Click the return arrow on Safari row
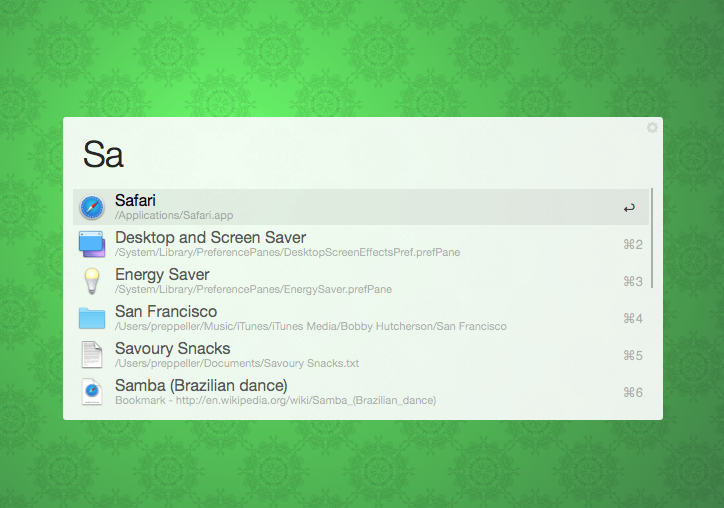The height and width of the screenshot is (508, 724). pos(629,208)
